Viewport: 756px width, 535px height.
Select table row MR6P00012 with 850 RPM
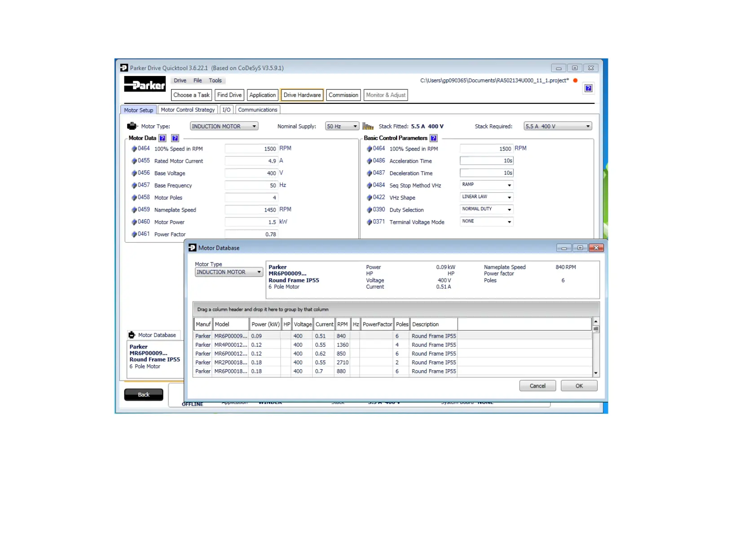[x=392, y=354]
